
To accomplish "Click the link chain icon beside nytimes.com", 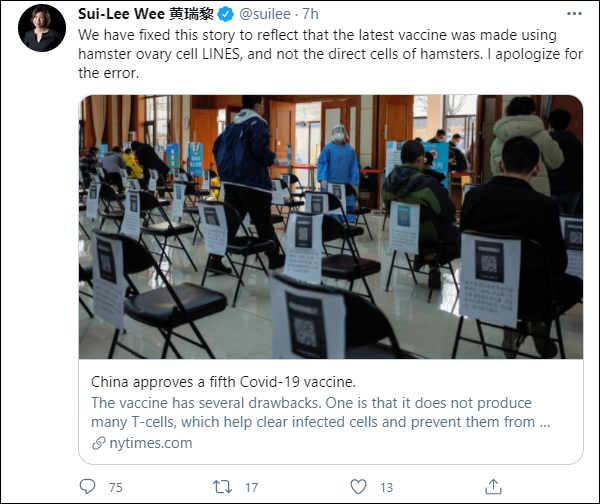I will tap(98, 442).
